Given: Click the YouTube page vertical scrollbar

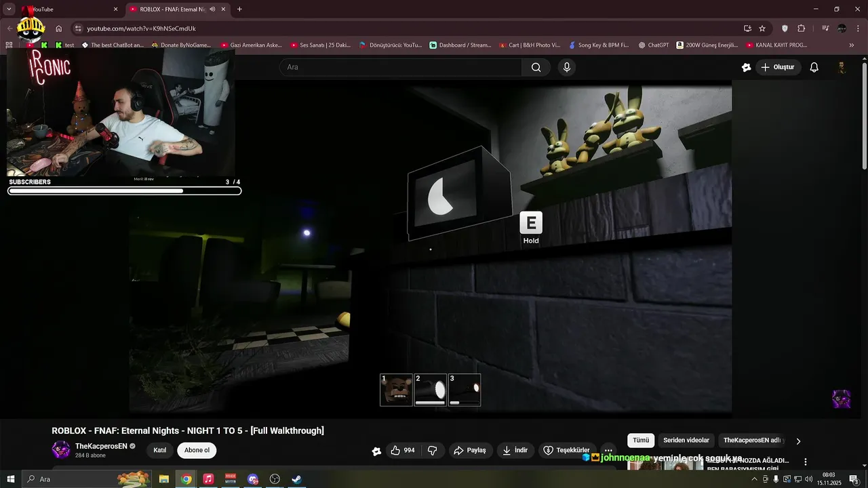Looking at the screenshot, I should coord(864,116).
